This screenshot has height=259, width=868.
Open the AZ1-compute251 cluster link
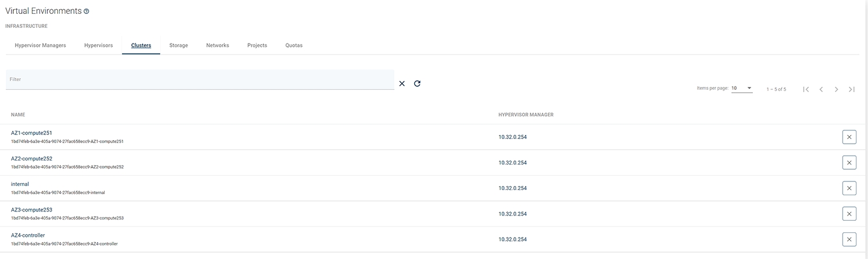[x=32, y=133]
